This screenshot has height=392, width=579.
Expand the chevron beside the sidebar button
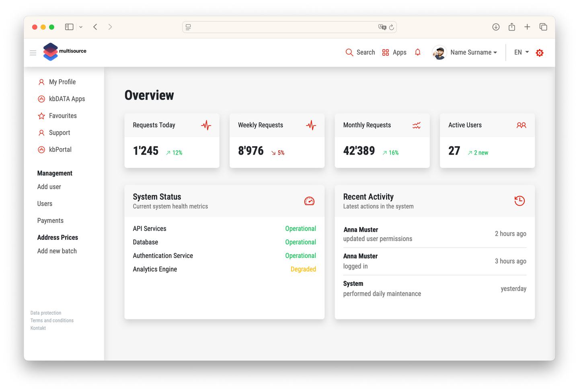click(x=81, y=27)
